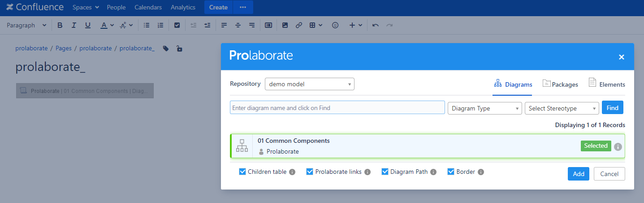Open the Diagram Type dropdown
Viewport: 644px width, 203px height.
[485, 108]
